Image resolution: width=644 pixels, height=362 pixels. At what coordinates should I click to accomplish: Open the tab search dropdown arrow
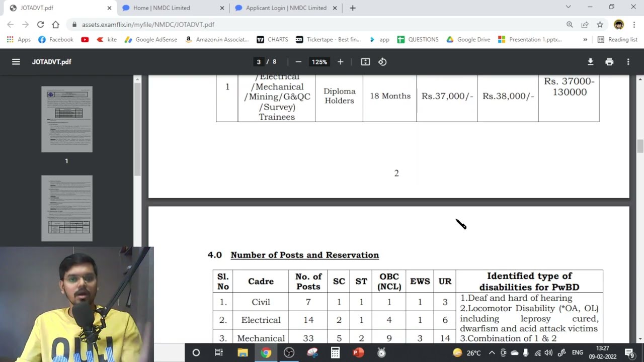[x=568, y=7]
